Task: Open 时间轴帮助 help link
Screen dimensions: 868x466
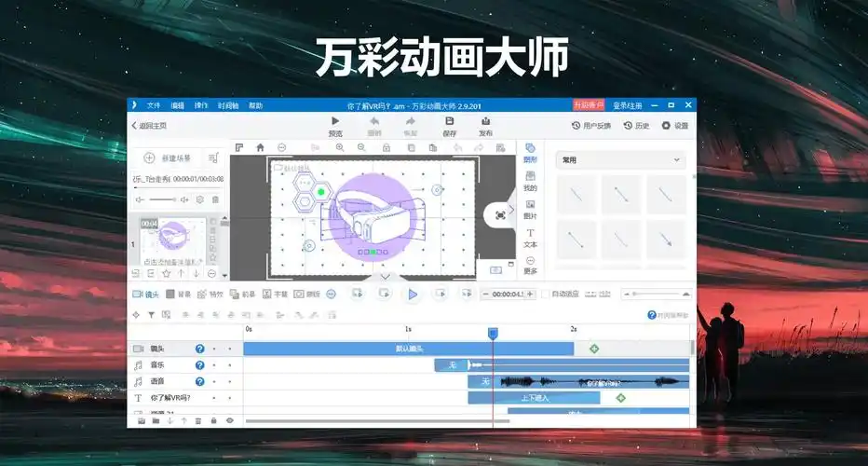Action: (668, 315)
